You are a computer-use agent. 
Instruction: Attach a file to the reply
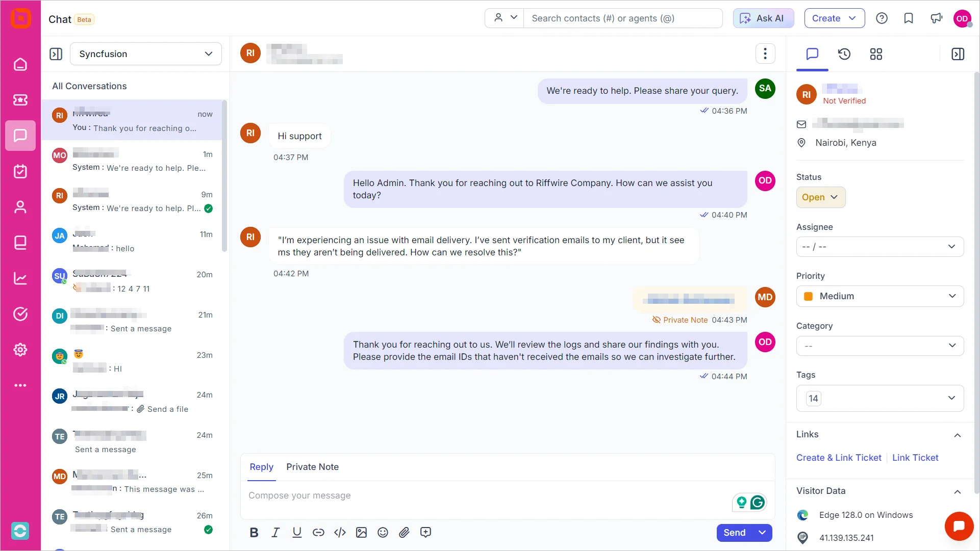pyautogui.click(x=404, y=532)
